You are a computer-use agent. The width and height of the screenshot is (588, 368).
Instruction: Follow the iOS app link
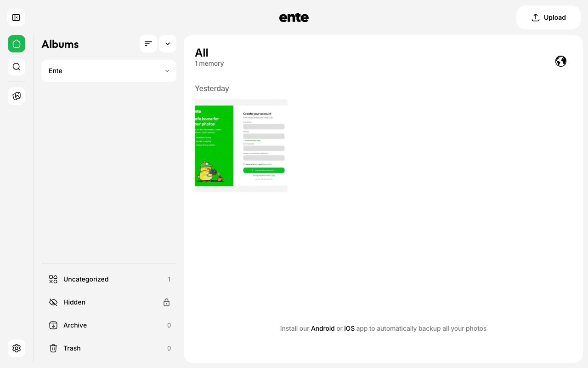click(x=350, y=328)
